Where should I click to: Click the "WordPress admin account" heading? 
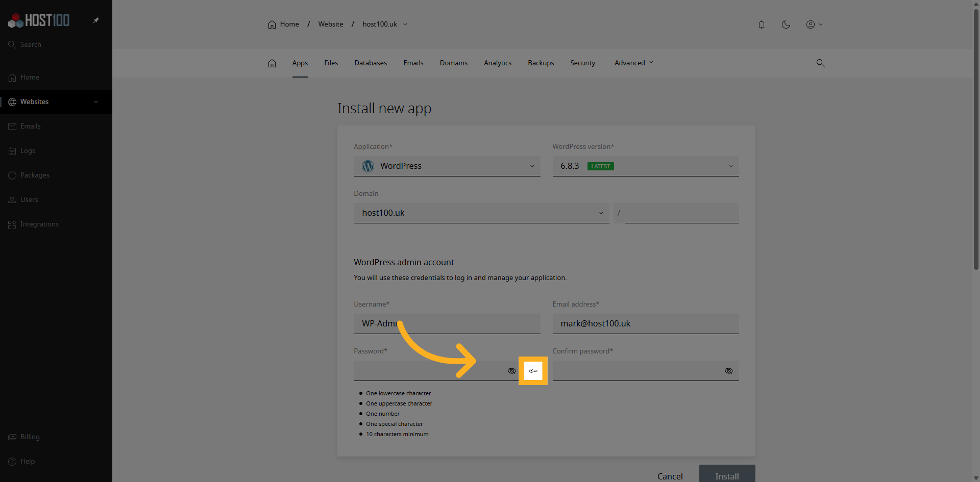404,262
